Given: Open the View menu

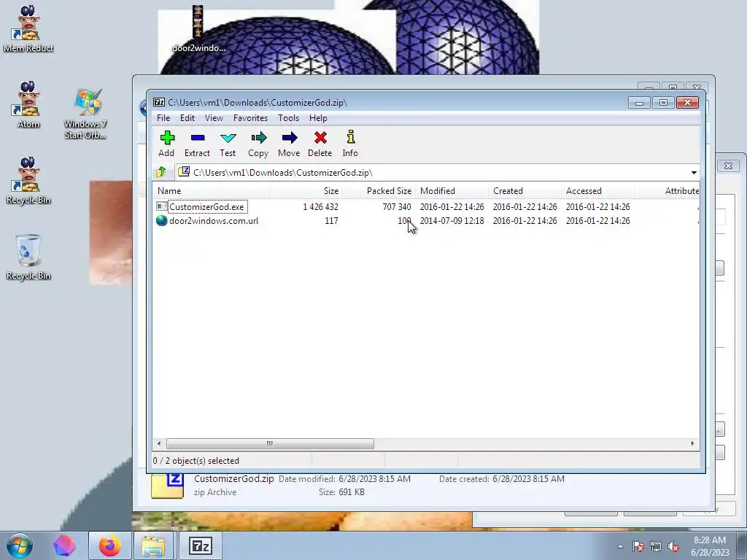Looking at the screenshot, I should [214, 118].
